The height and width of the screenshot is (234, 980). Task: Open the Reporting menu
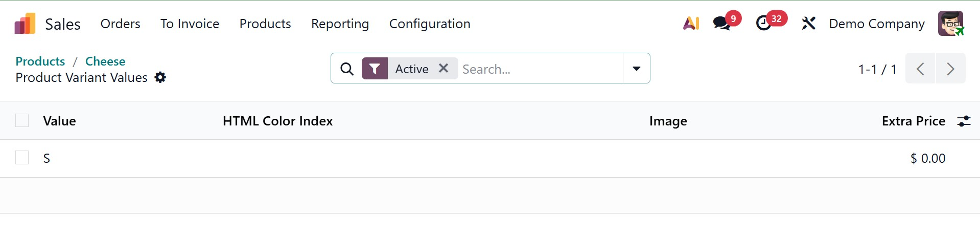coord(340,24)
